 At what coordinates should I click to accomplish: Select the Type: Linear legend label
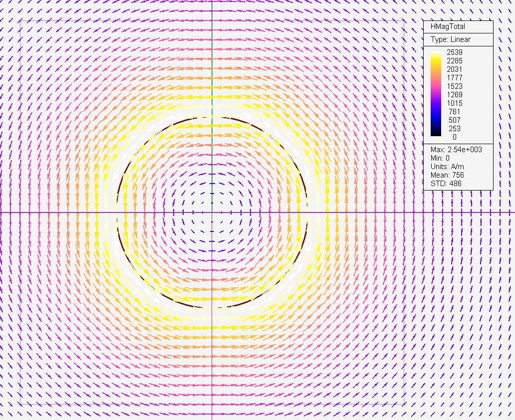click(450, 39)
